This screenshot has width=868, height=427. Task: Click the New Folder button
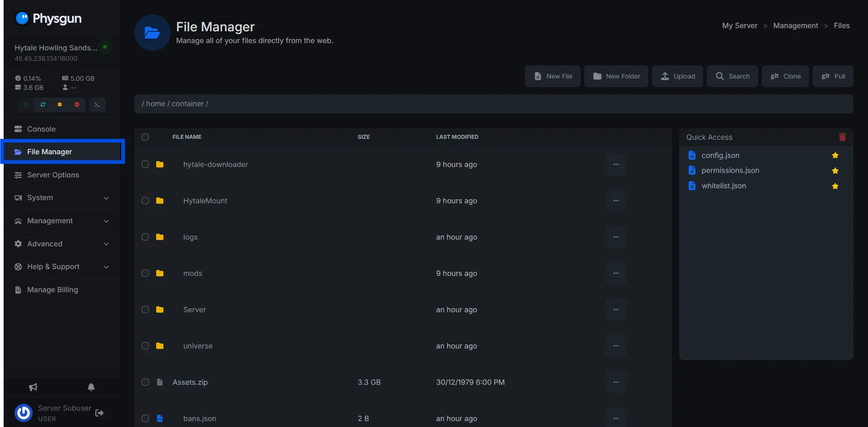pyautogui.click(x=616, y=76)
